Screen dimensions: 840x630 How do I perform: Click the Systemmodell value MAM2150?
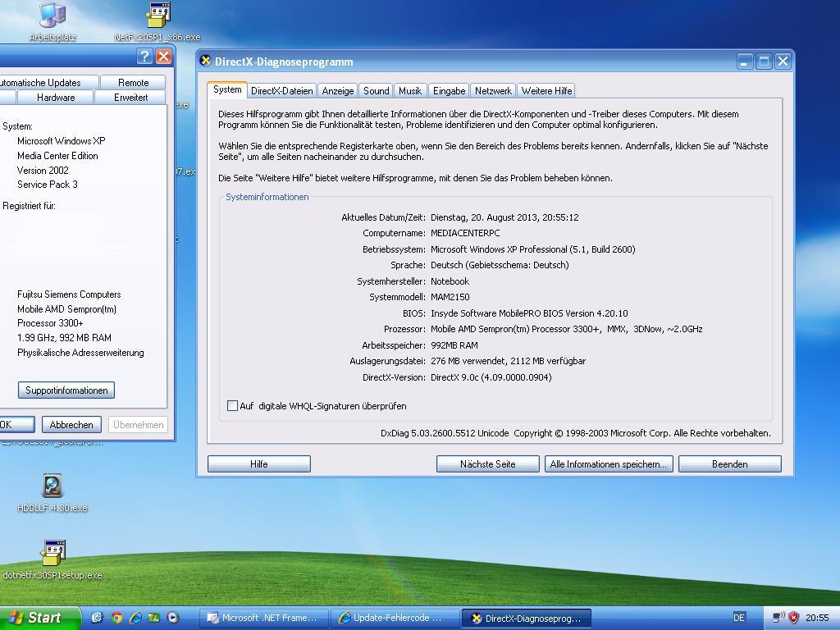pos(450,297)
